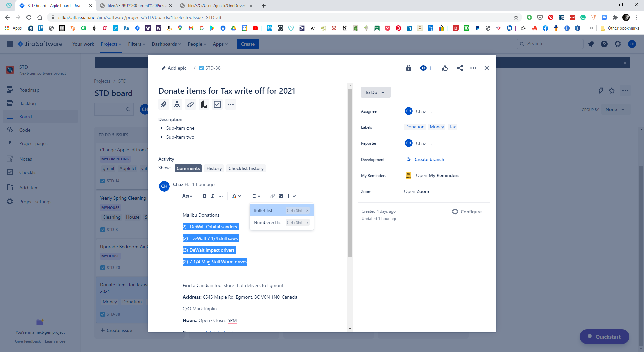Click the share icon in issue header
Screen dimensions: 644x352
click(460, 68)
